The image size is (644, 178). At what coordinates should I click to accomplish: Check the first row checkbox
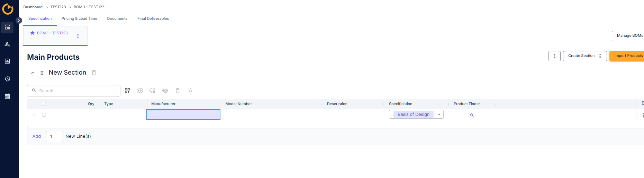tap(44, 115)
